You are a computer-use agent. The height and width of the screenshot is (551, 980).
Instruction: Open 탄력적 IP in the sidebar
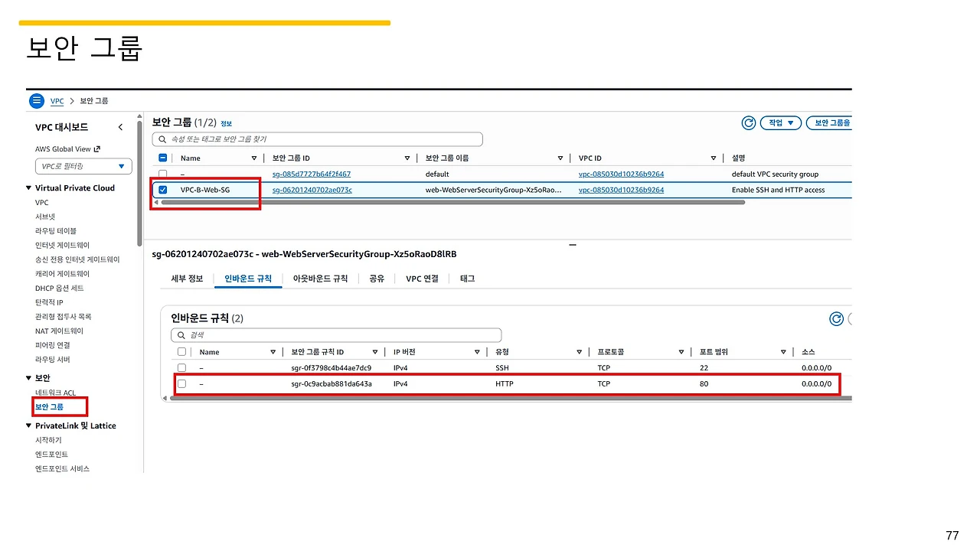[x=49, y=302]
